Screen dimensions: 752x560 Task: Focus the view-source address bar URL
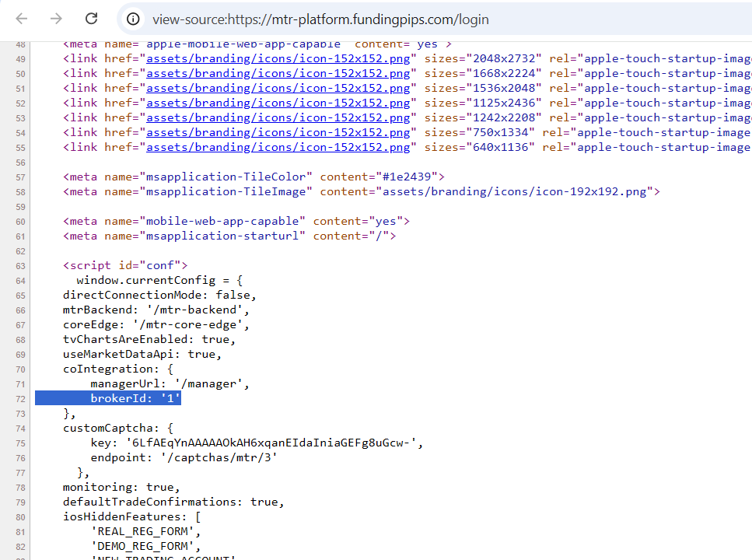pos(320,19)
